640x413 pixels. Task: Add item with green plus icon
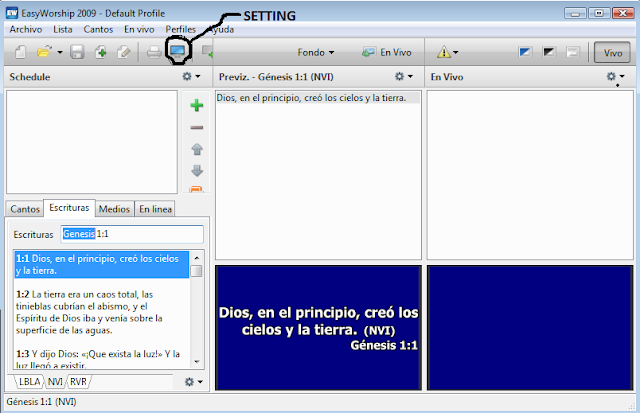197,105
